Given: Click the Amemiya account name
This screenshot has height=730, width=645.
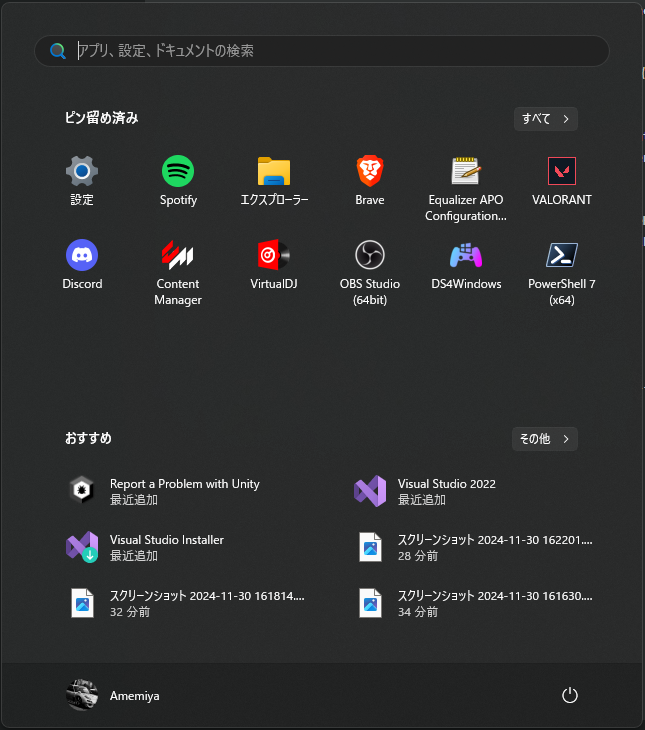Looking at the screenshot, I should tap(135, 696).
